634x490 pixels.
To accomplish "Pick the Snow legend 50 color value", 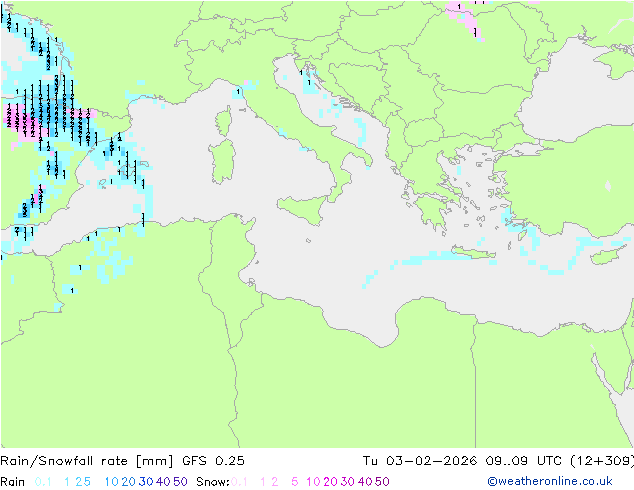I will coord(383,482).
